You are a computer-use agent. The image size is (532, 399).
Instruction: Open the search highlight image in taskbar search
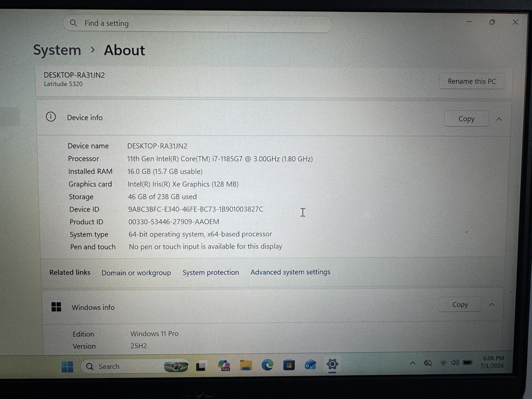pos(176,366)
